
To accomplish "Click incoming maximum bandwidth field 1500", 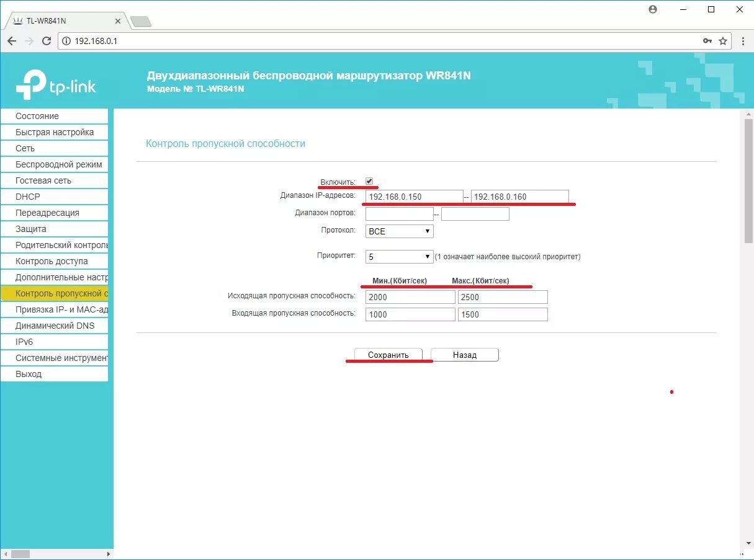I will tap(503, 314).
